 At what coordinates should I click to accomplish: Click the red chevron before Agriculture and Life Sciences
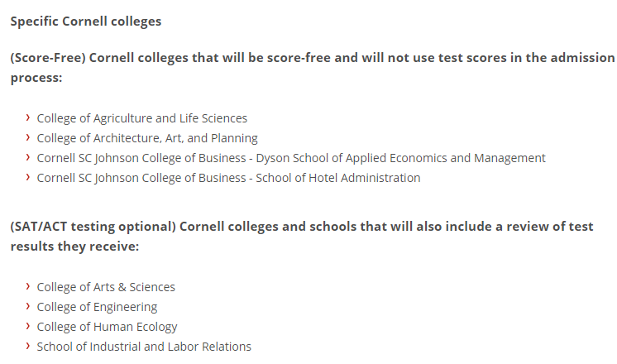click(28, 117)
